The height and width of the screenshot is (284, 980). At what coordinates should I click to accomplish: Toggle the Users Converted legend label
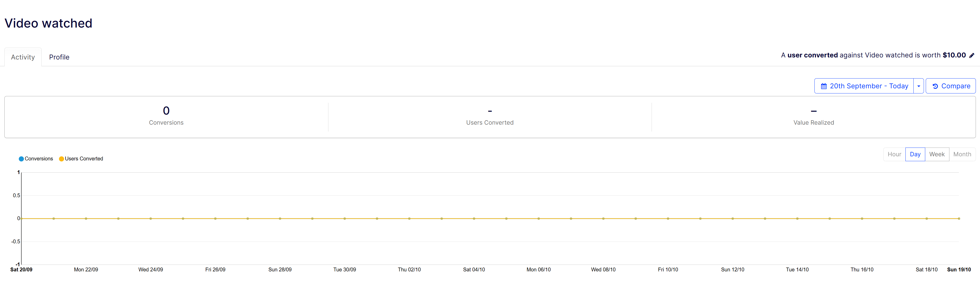84,159
